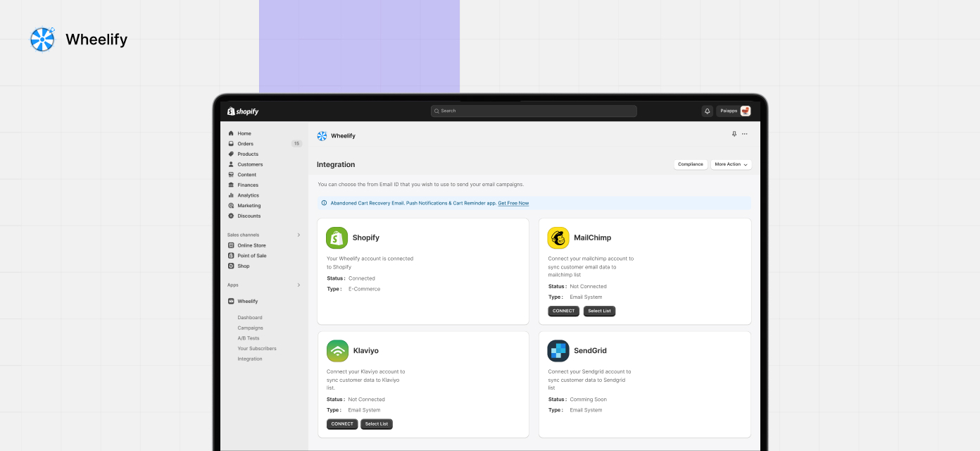This screenshot has width=980, height=451.
Task: Click the Discounts badge icon
Action: [x=231, y=216]
